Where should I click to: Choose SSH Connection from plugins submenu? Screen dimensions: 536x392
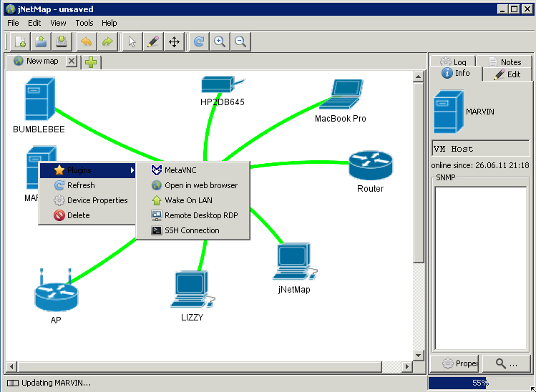click(191, 230)
